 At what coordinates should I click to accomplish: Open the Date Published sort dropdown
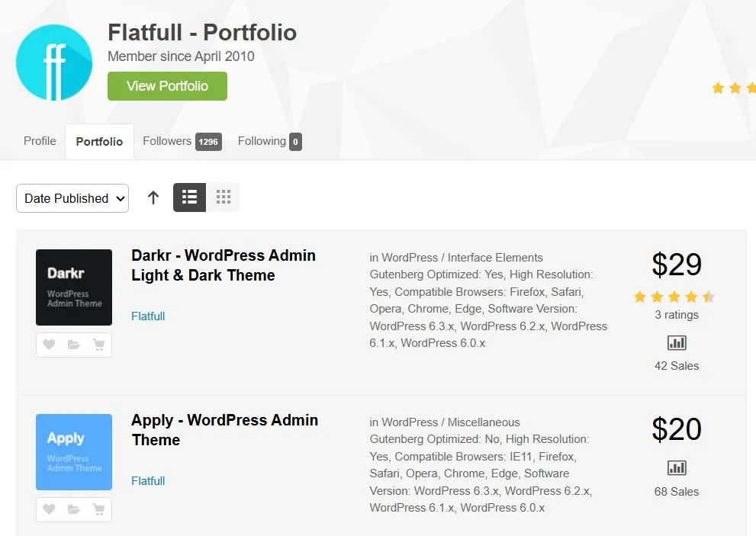pyautogui.click(x=72, y=198)
